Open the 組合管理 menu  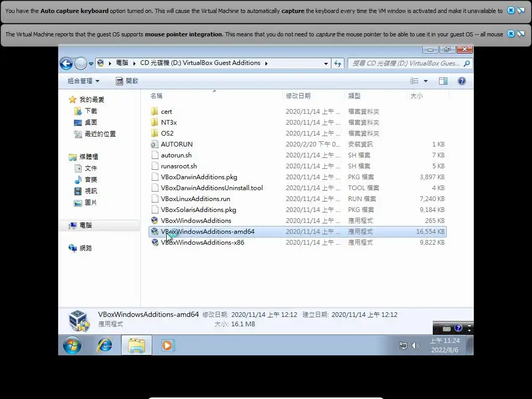click(x=84, y=81)
